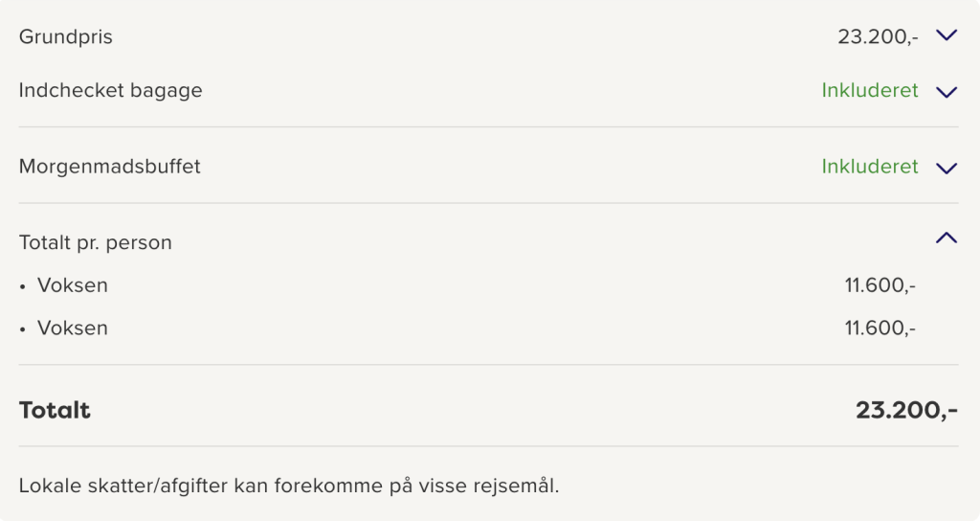Click the green Inkluderet text for Indchecket bagage
The width and height of the screenshot is (980, 521).
[869, 91]
